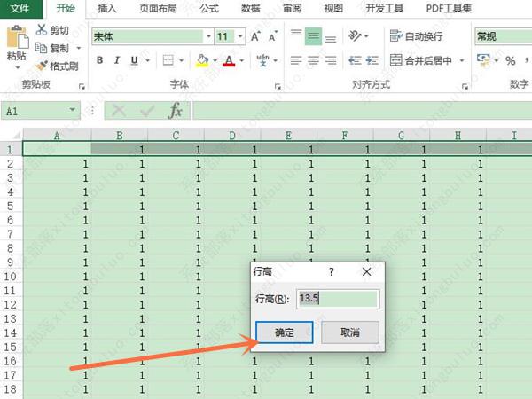Click the insert function fx icon
The width and height of the screenshot is (532, 399).
176,110
